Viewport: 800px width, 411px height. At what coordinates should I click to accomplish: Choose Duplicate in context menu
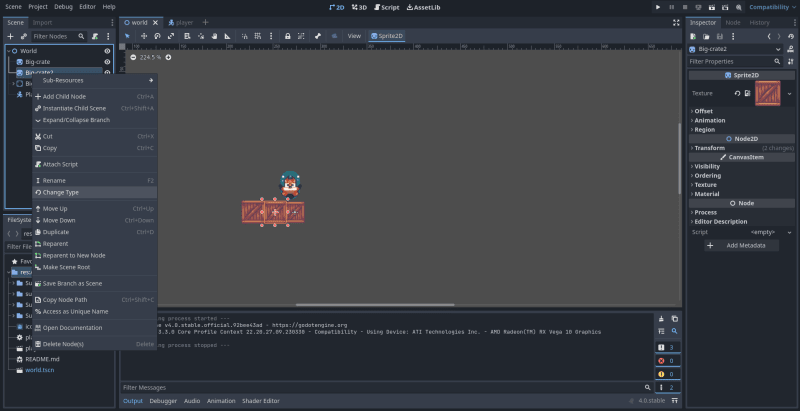tap(94, 232)
